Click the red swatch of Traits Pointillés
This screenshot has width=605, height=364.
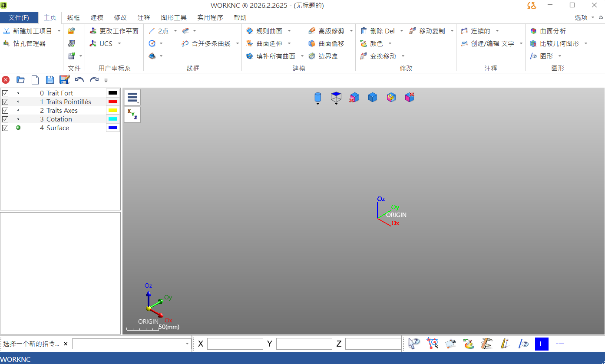tap(113, 102)
